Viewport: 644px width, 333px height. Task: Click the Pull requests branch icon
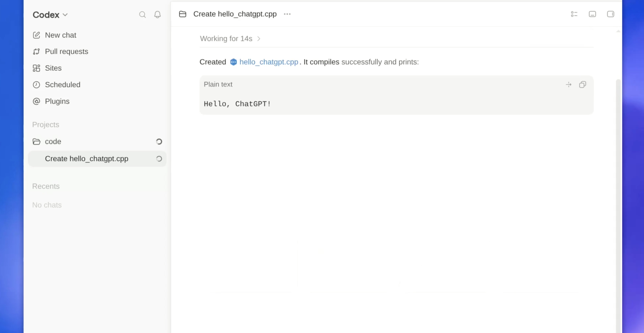[x=37, y=52]
